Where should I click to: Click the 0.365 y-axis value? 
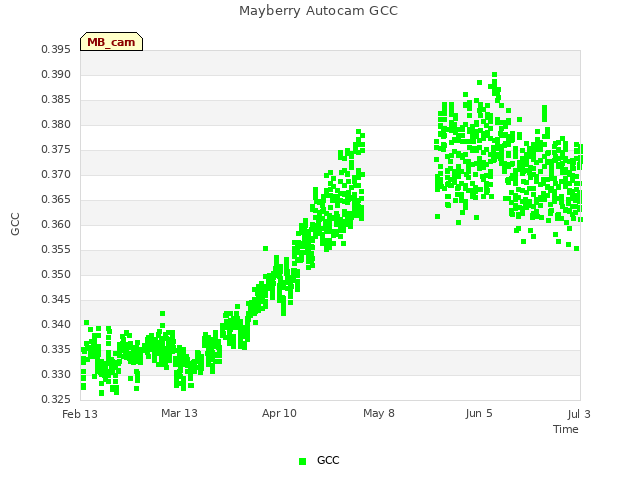pos(56,199)
